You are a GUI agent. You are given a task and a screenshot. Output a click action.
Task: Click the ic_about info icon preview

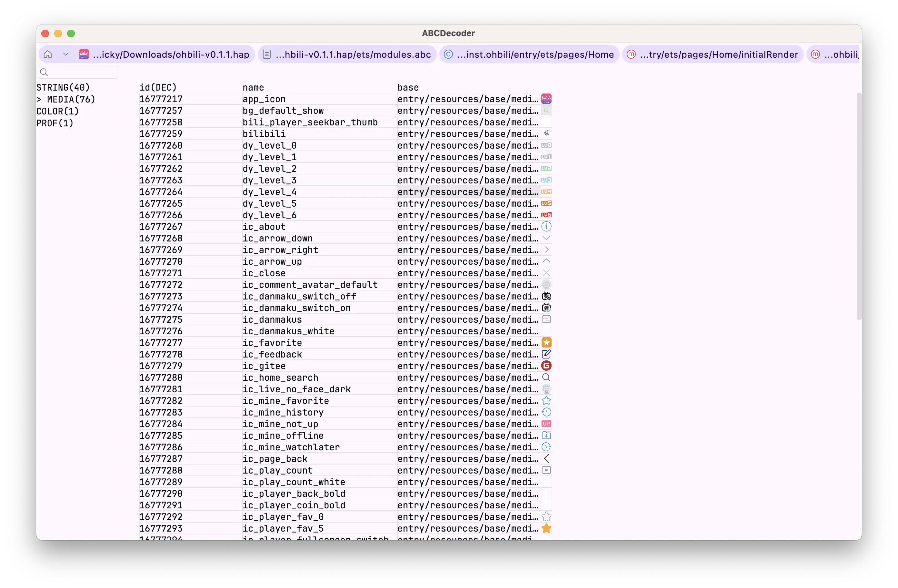(546, 227)
